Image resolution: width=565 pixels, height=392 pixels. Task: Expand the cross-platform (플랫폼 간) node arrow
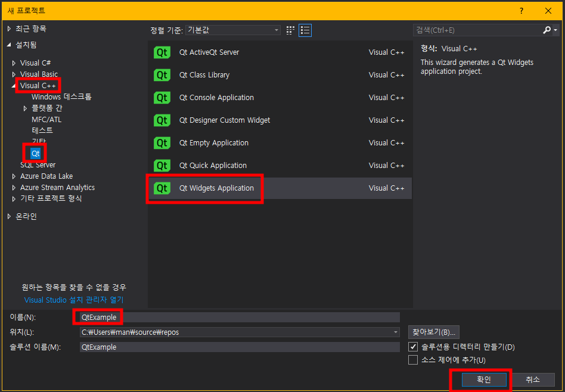[x=25, y=108]
